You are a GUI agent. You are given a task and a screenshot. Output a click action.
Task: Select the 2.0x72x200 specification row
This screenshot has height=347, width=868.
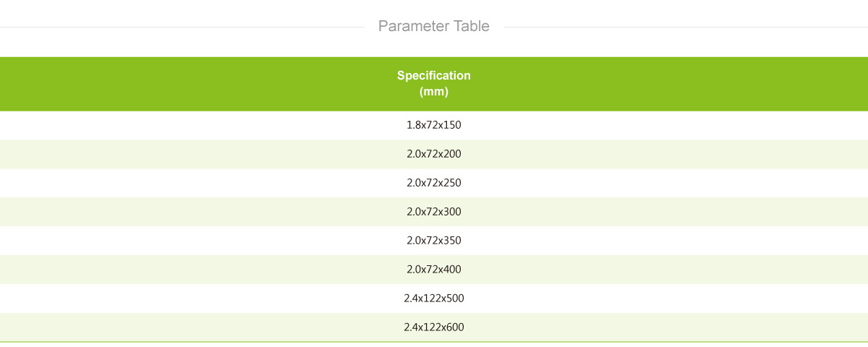tap(434, 154)
